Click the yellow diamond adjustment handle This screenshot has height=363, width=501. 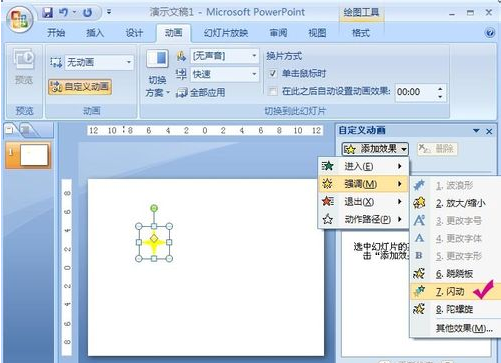tap(154, 238)
